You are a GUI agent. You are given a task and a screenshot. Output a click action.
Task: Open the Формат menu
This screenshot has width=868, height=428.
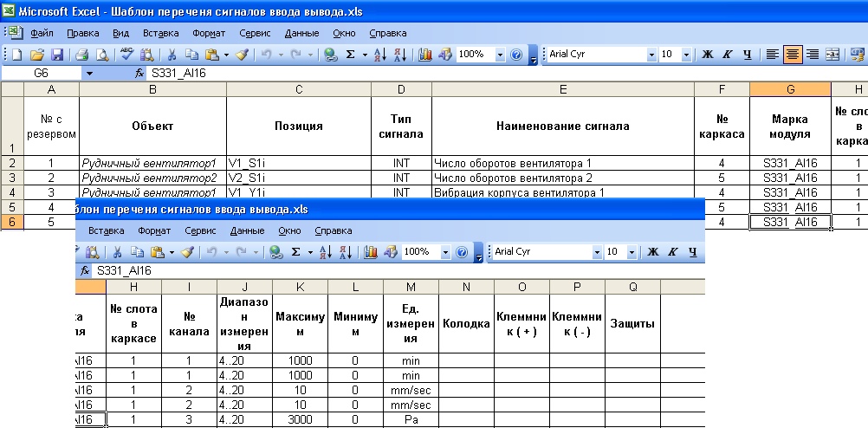click(209, 33)
